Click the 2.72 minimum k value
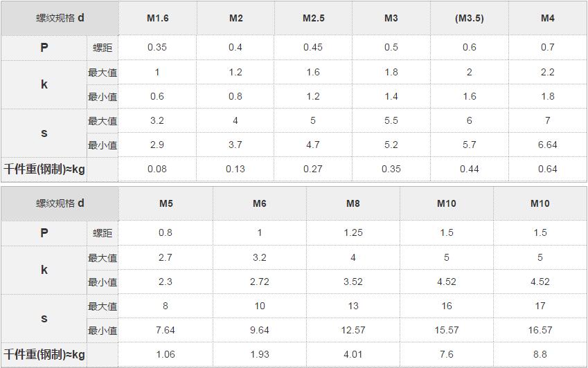Screen dimensions: 588x368 tap(260, 282)
